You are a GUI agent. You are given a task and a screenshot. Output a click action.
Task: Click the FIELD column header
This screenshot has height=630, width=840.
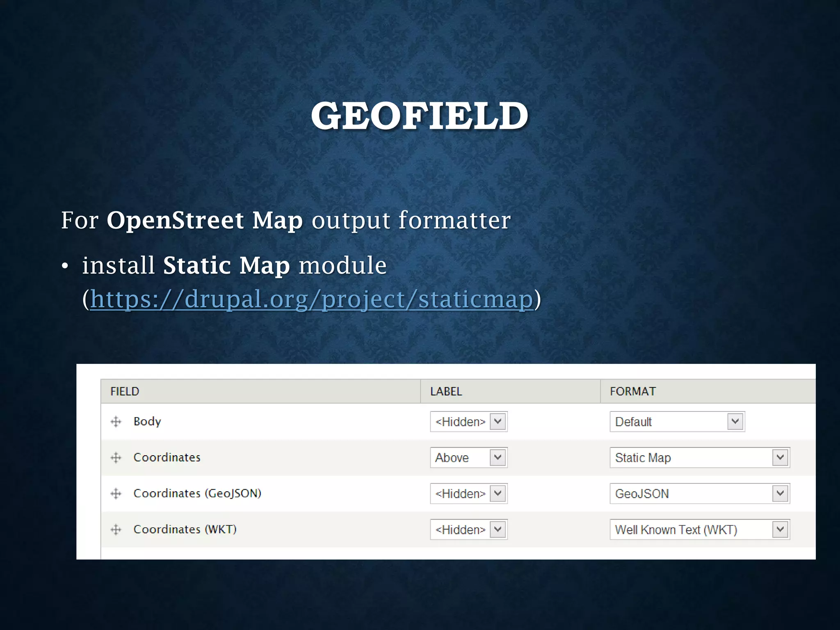coord(125,391)
